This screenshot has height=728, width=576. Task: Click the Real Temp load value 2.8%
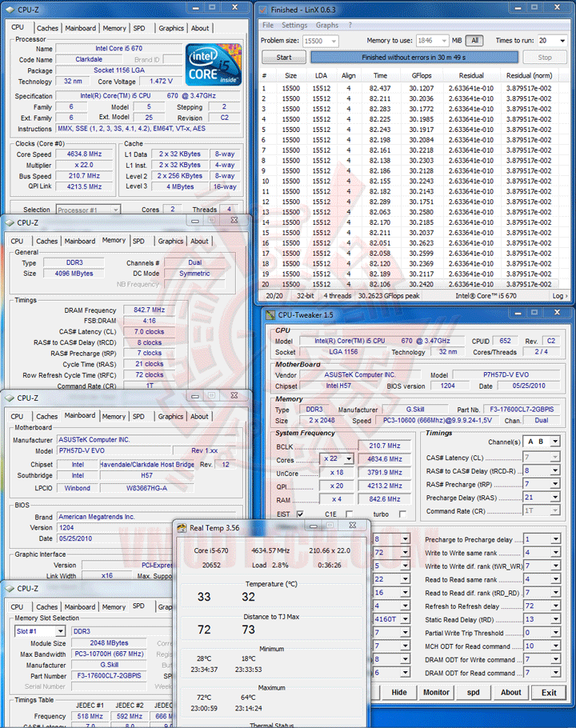point(280,565)
